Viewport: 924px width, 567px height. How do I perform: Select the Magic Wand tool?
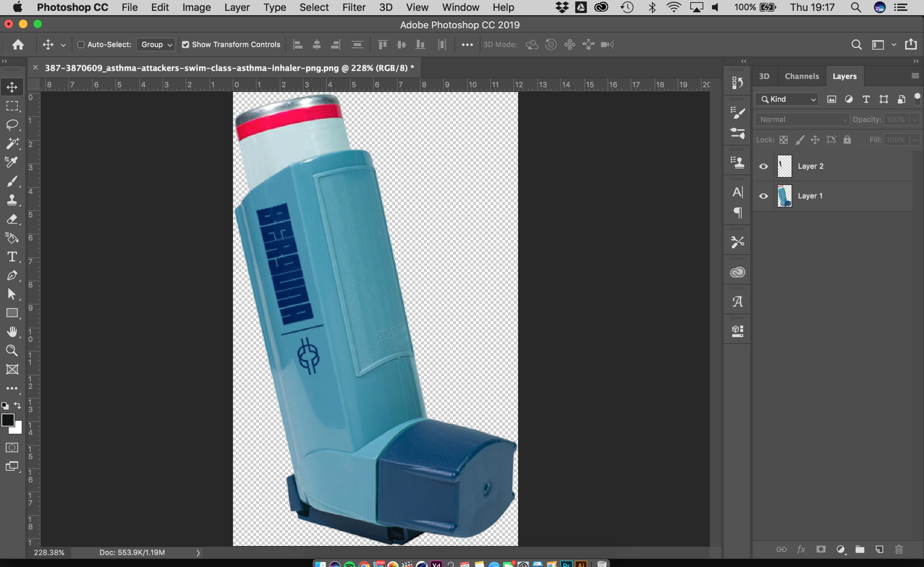pos(12,144)
